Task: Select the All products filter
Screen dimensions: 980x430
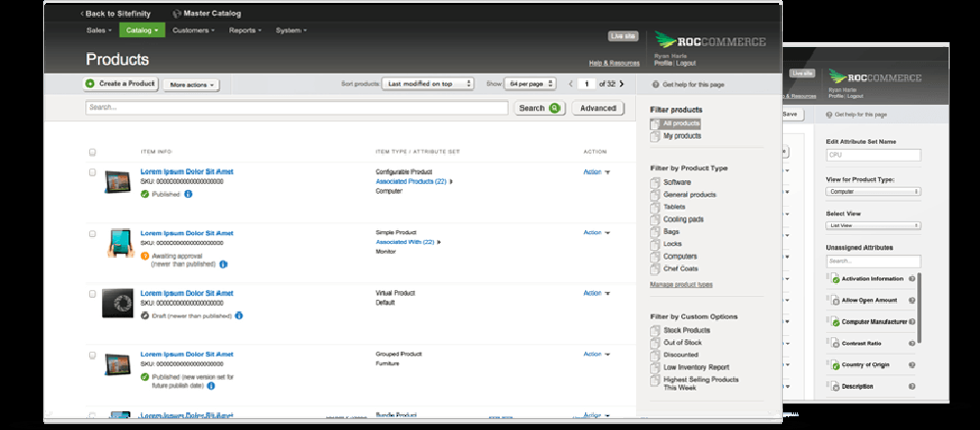Action: (675, 123)
